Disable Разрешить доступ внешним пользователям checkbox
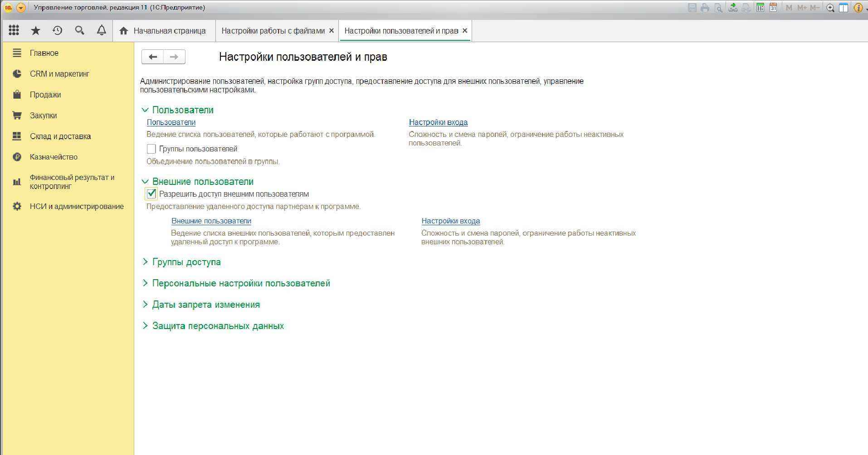The height and width of the screenshot is (455, 868). (151, 194)
